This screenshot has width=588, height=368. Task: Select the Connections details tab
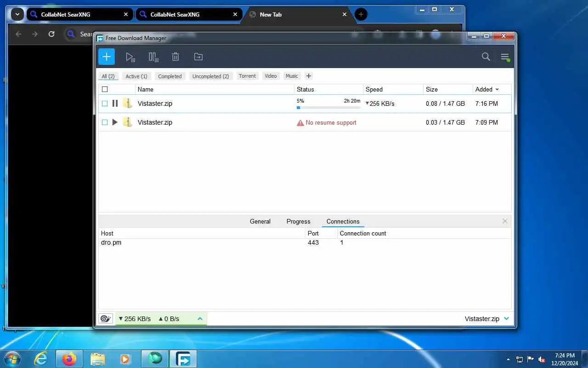(343, 221)
